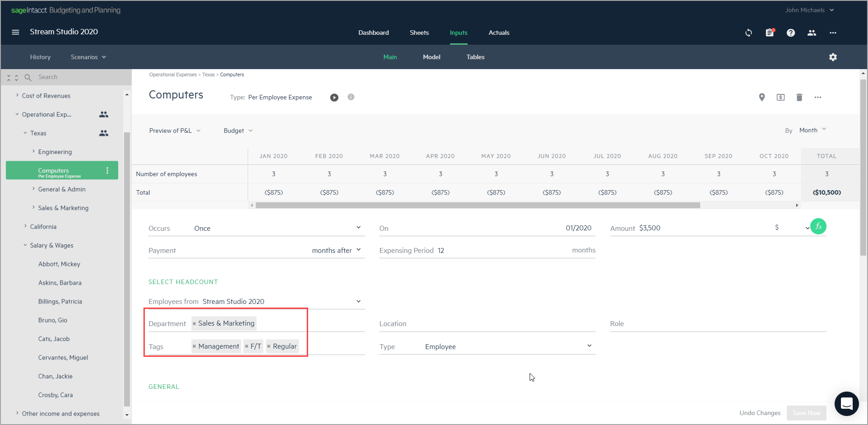Expand Cost of Revenues tree node
Screen dimensions: 868x425
tap(17, 95)
